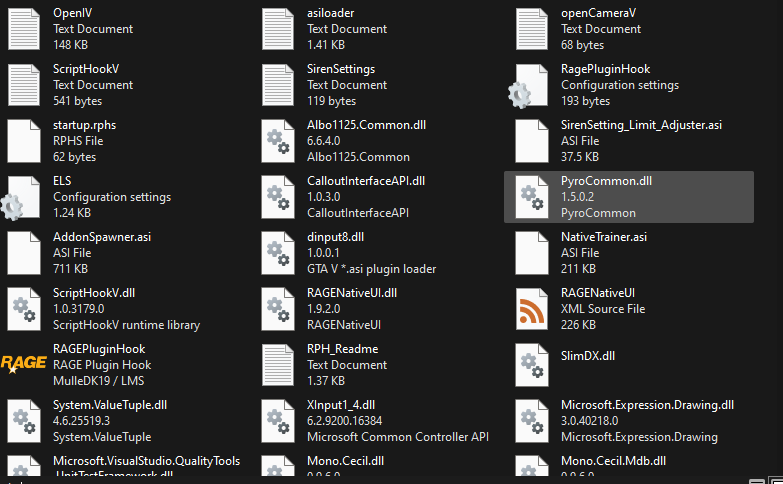The width and height of the screenshot is (783, 484).
Task: Select the RAGE Plugin Hook application logo
Action: click(x=23, y=364)
